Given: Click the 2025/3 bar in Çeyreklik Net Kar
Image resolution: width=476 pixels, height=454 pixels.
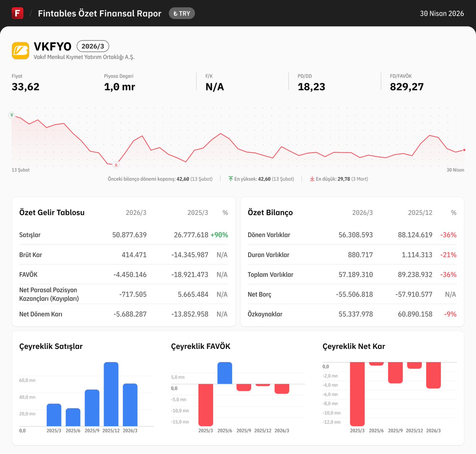Looking at the screenshot, I should [357, 394].
